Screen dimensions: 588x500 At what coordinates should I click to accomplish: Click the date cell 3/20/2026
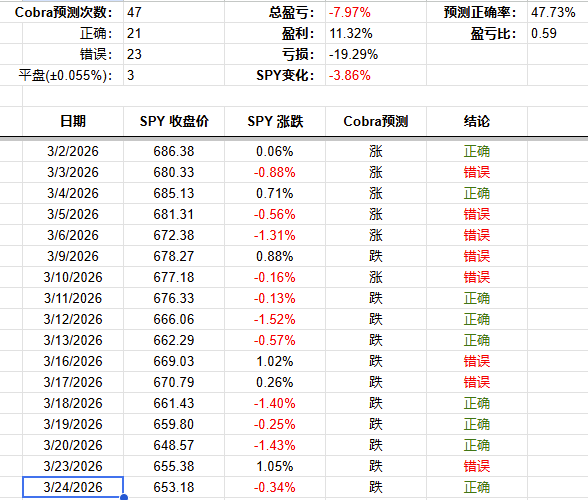tap(73, 445)
